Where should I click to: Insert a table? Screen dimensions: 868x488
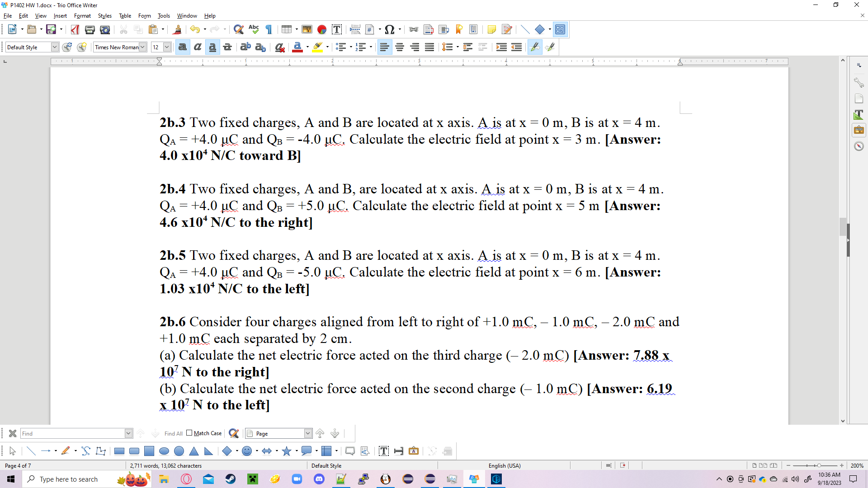click(x=287, y=29)
